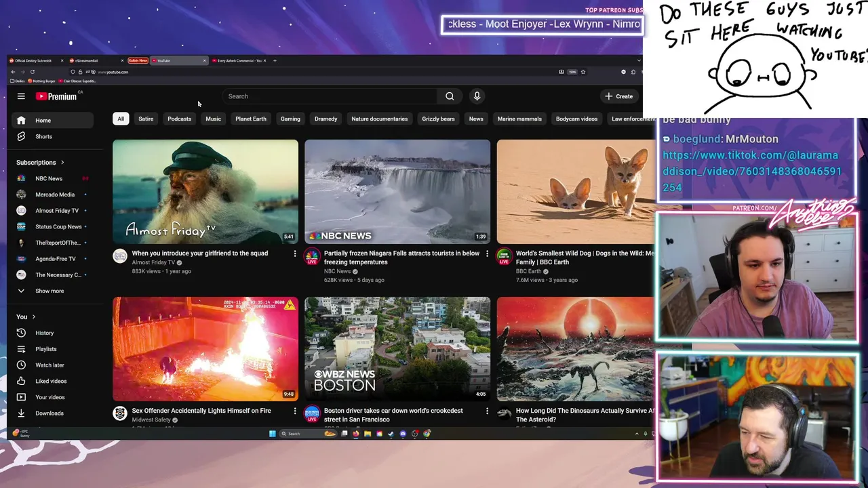The width and height of the screenshot is (868, 488).
Task: Click the Create button
Action: click(x=619, y=96)
